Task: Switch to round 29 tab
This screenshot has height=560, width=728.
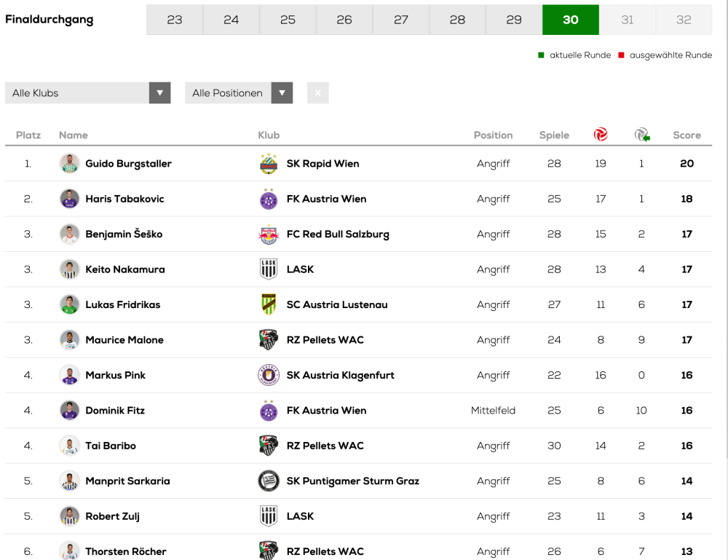Action: [514, 20]
